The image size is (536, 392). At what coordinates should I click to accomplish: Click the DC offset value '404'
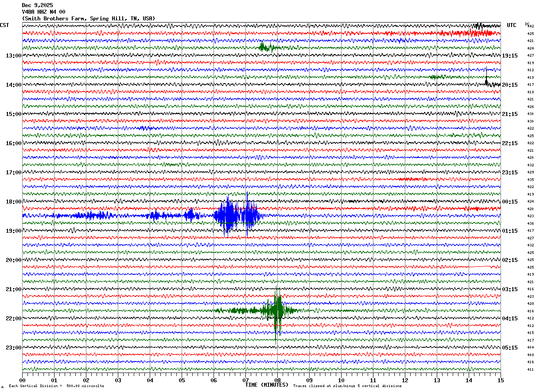click(530, 347)
